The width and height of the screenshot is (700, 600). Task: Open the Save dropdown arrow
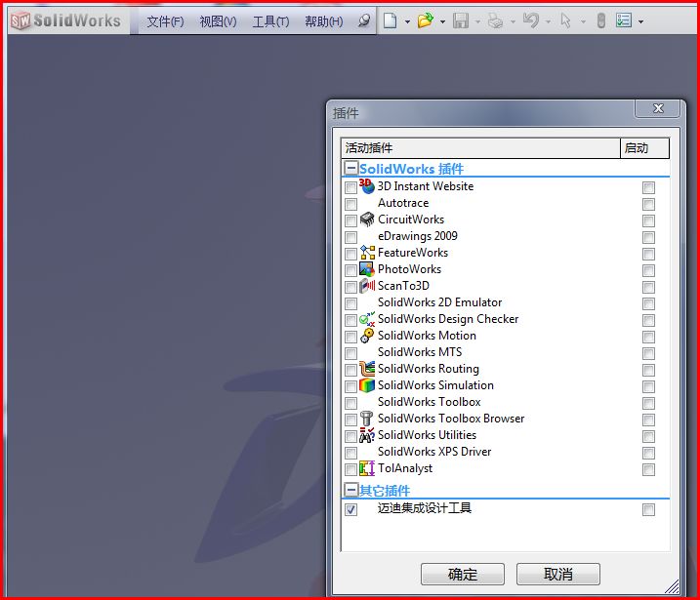click(x=477, y=21)
